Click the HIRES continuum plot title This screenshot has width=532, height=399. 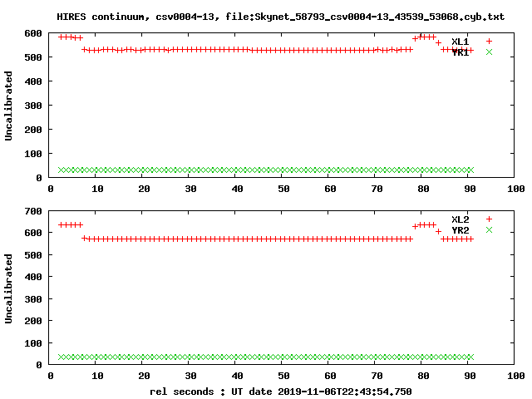(280, 17)
